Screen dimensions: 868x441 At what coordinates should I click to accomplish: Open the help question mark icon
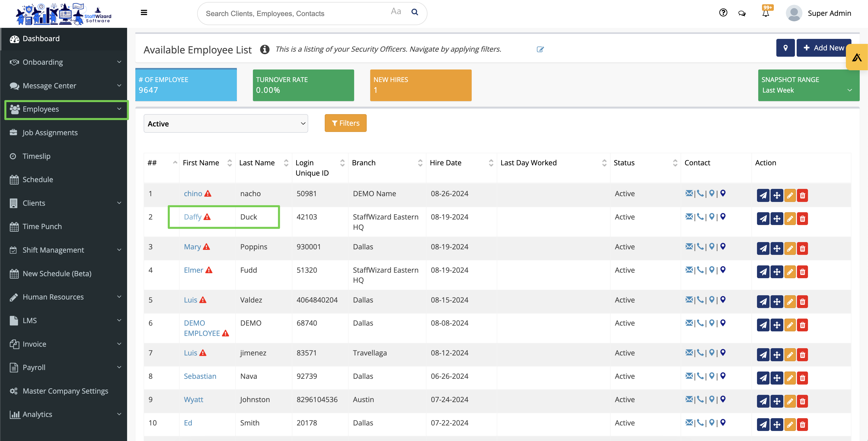(723, 13)
